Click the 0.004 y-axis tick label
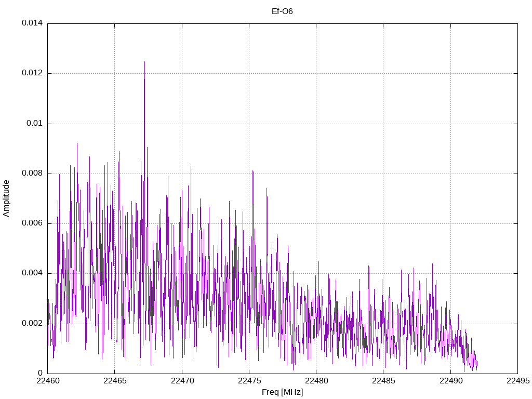This screenshot has height=399, width=532. tap(32, 273)
